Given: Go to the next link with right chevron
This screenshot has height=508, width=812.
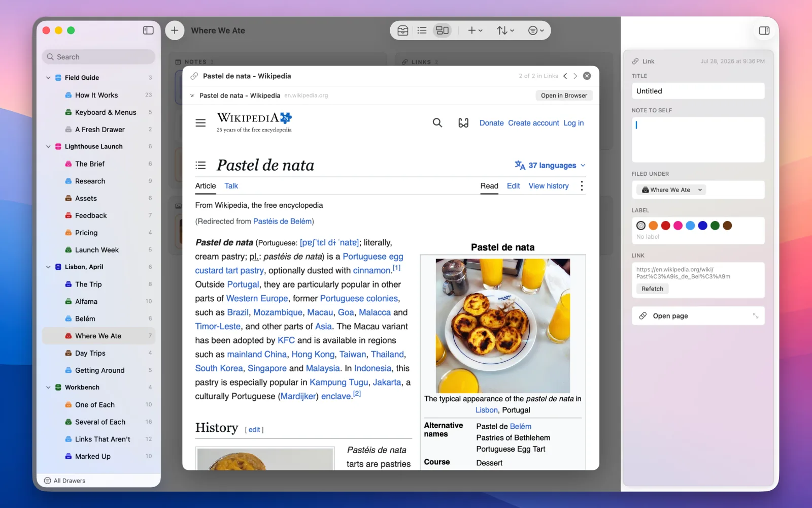Looking at the screenshot, I should click(575, 76).
